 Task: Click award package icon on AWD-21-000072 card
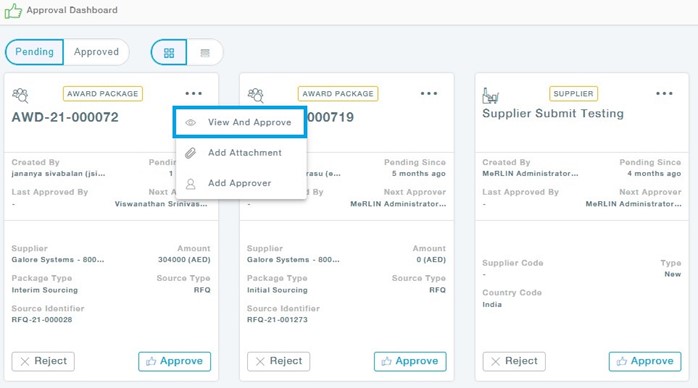[20, 95]
